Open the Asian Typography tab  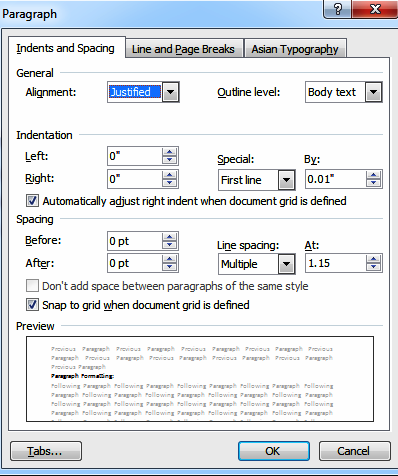click(295, 49)
